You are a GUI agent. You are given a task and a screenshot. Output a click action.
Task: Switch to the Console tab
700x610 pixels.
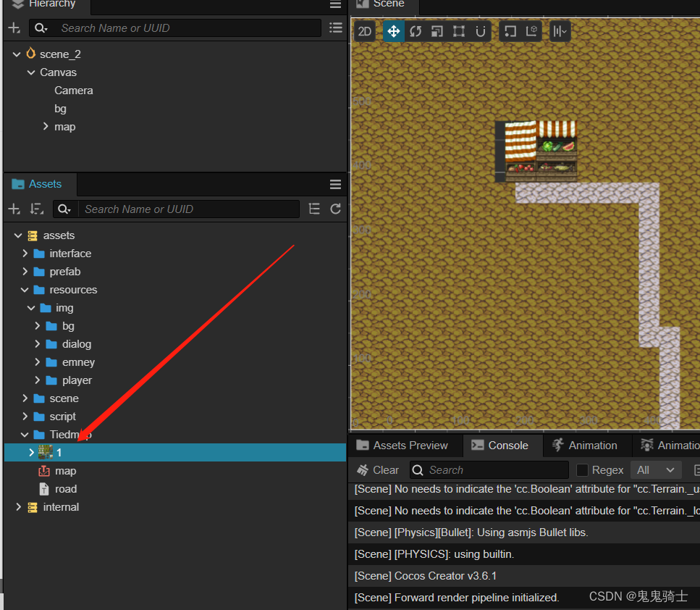(x=501, y=446)
